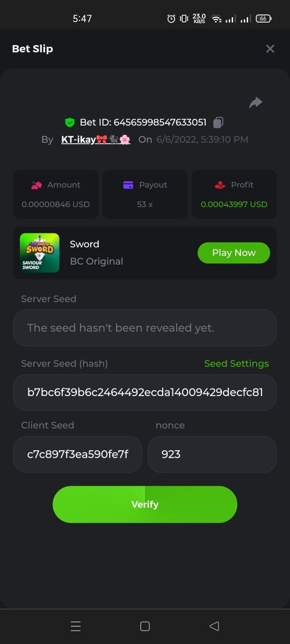
Task: Select the Server Seed hash field
Action: coord(145,392)
